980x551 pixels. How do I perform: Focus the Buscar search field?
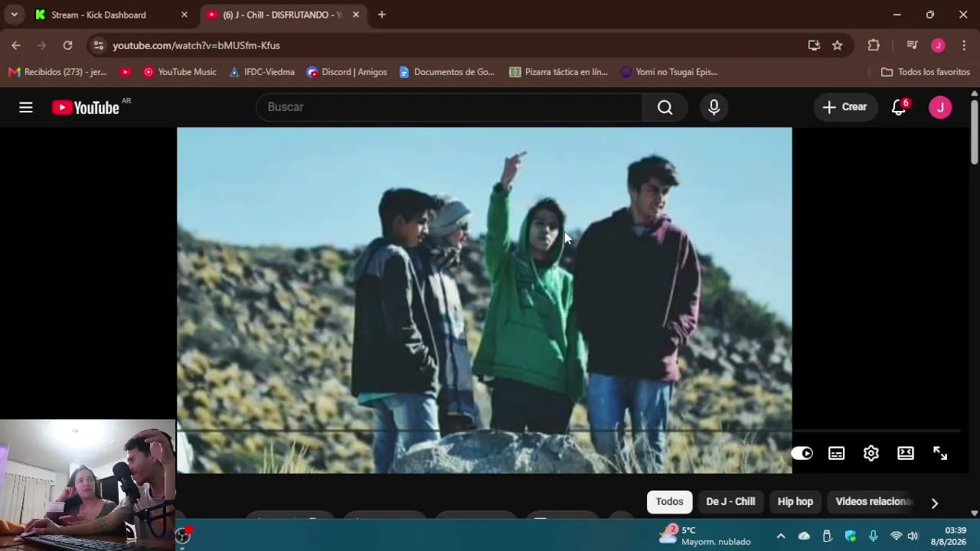(449, 107)
